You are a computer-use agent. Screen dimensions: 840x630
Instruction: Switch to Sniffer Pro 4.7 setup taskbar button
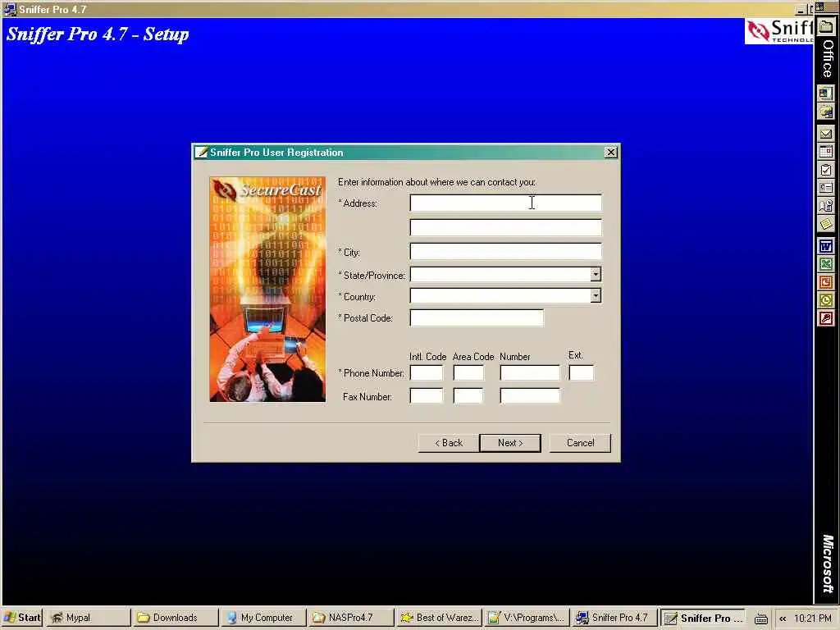tap(614, 618)
